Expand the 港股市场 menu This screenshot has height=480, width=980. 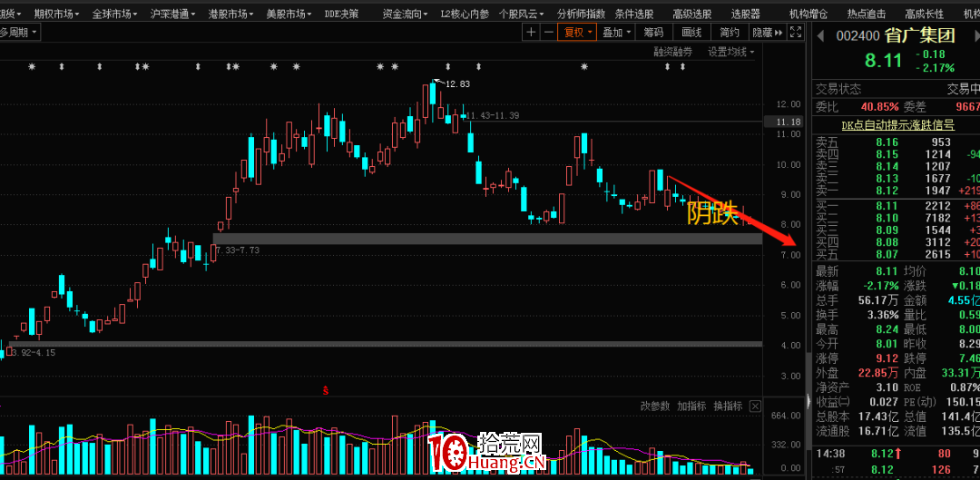[231, 13]
